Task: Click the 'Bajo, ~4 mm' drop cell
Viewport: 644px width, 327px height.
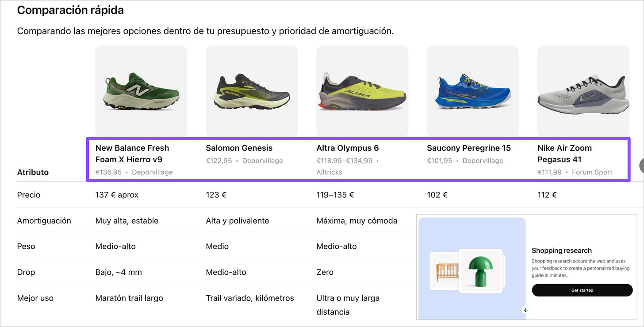Action: tap(119, 272)
